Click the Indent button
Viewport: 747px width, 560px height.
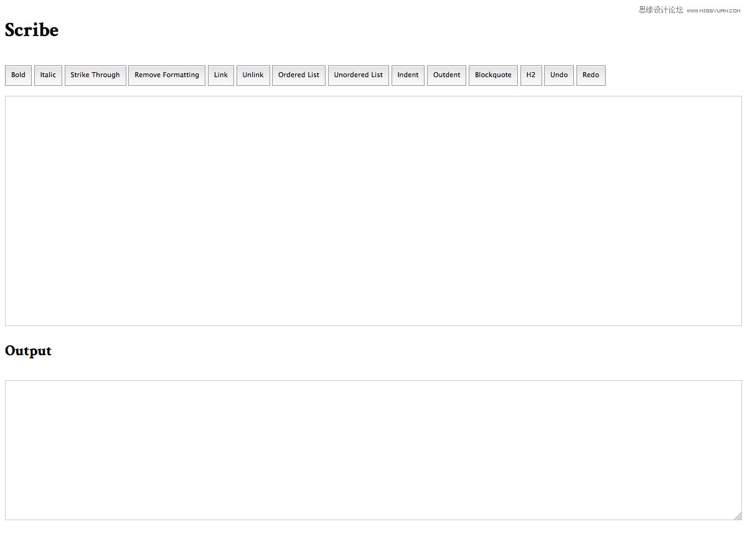click(408, 75)
